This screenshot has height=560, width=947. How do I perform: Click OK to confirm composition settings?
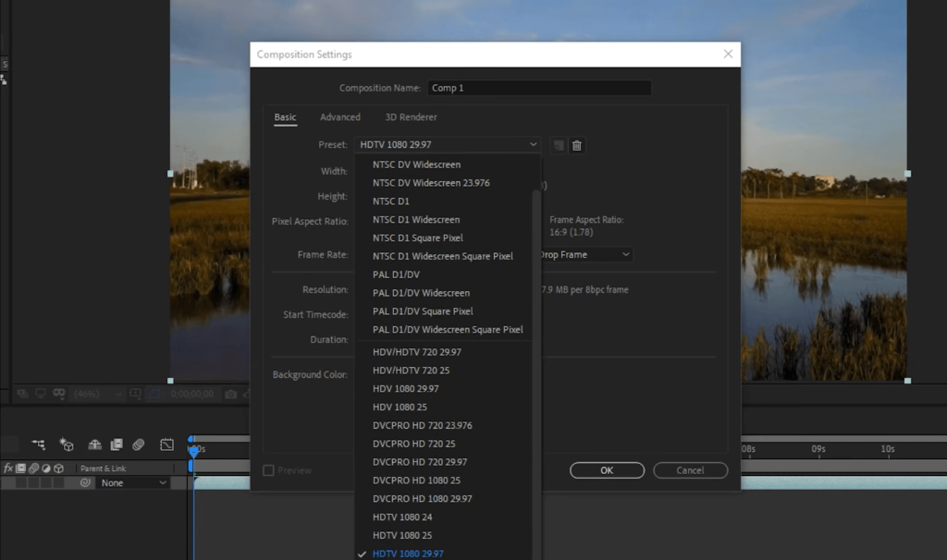[x=607, y=470]
